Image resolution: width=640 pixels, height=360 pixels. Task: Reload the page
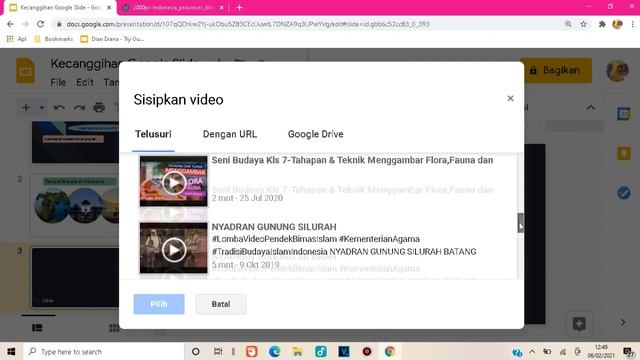(40, 24)
